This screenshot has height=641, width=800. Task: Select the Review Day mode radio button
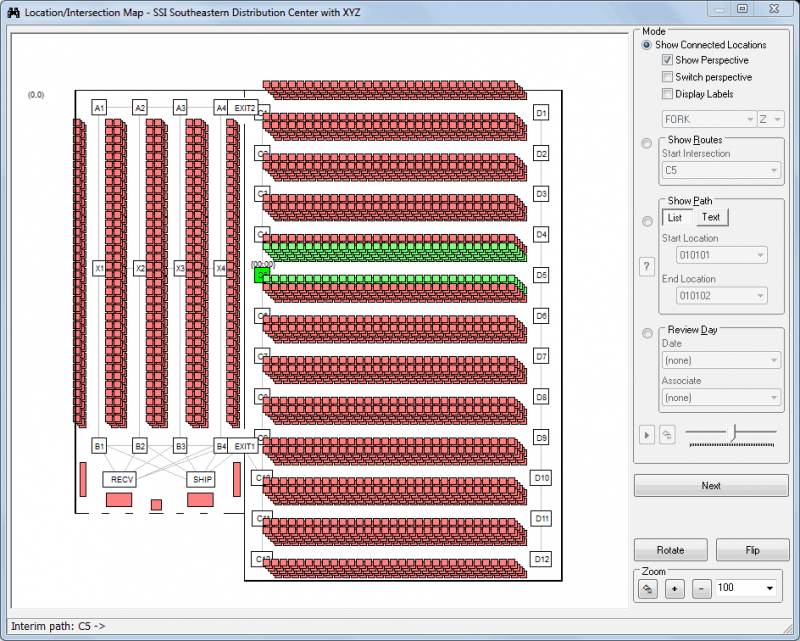647,333
